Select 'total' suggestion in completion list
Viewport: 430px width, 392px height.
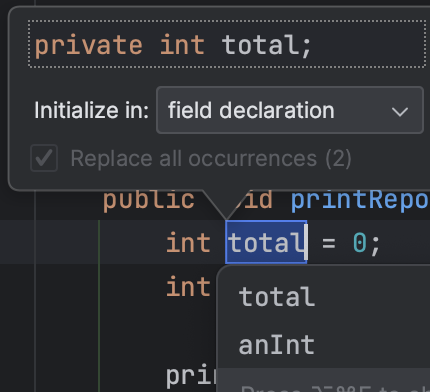(277, 296)
